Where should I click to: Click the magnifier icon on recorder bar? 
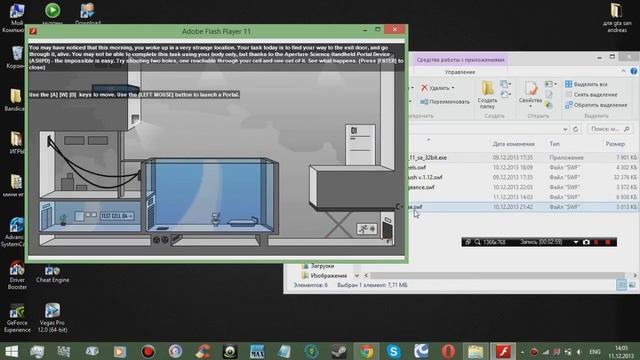(477, 242)
